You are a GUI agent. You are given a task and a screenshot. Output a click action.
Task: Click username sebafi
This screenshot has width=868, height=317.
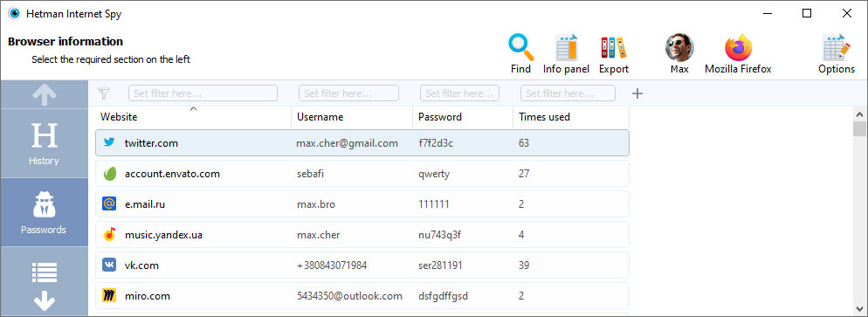tap(310, 174)
